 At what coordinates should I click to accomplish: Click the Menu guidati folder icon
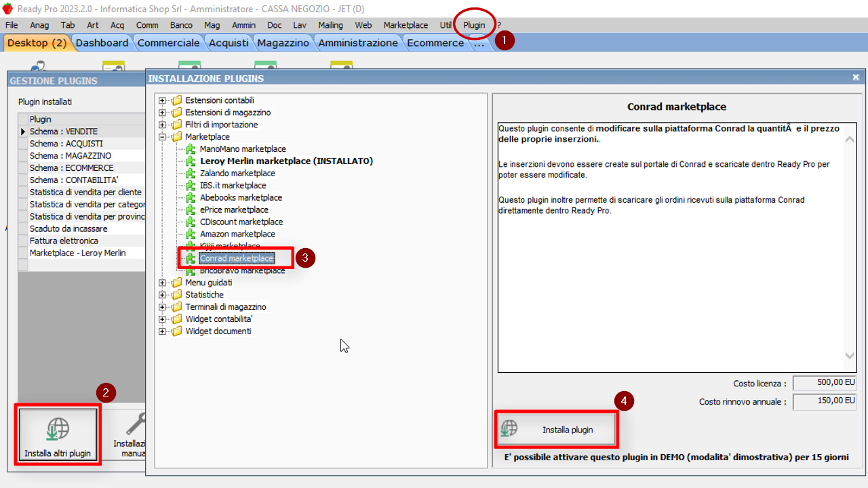(x=177, y=283)
